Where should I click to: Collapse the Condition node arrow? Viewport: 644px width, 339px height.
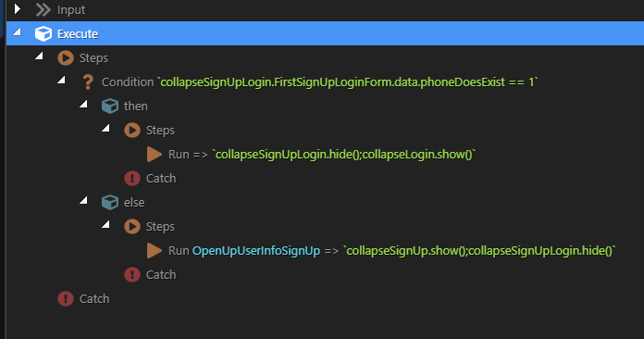(x=61, y=80)
